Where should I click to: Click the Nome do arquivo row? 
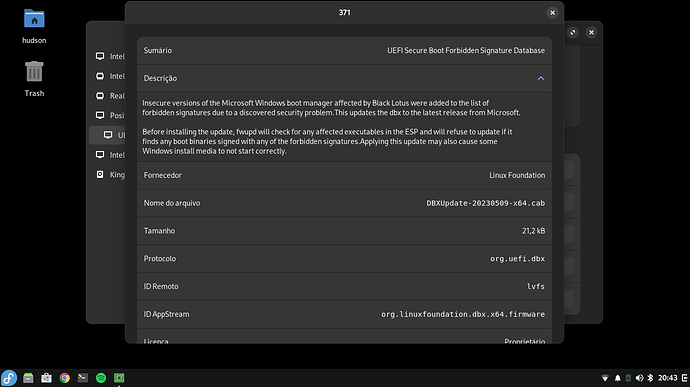point(344,203)
